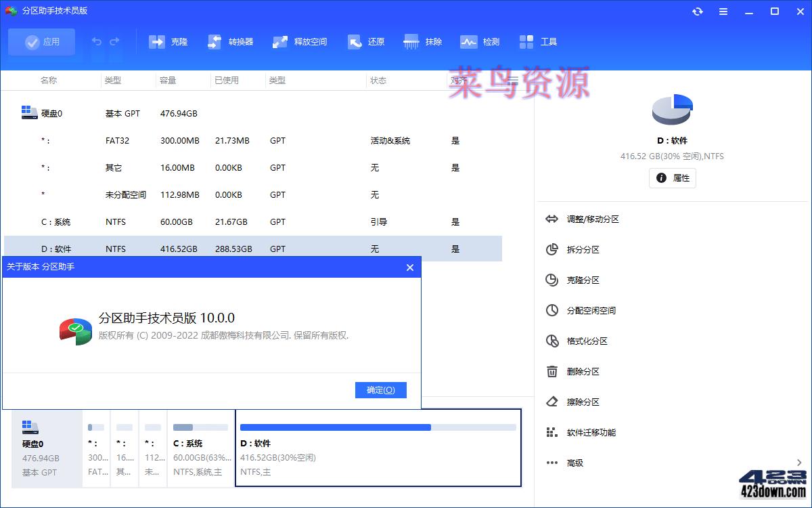Close the 关于版本 About dialog

click(409, 268)
